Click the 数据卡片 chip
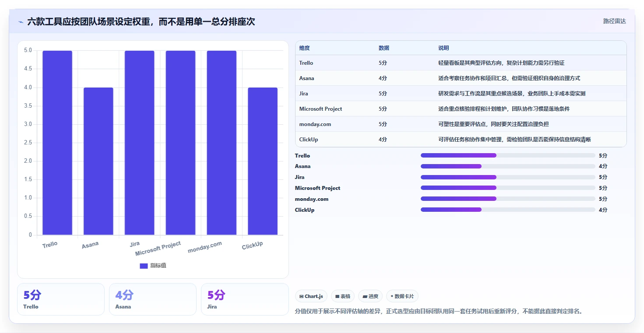 402,296
